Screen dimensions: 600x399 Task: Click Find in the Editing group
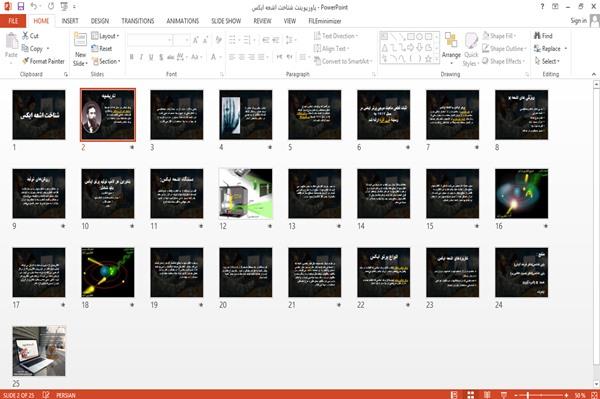coord(543,36)
